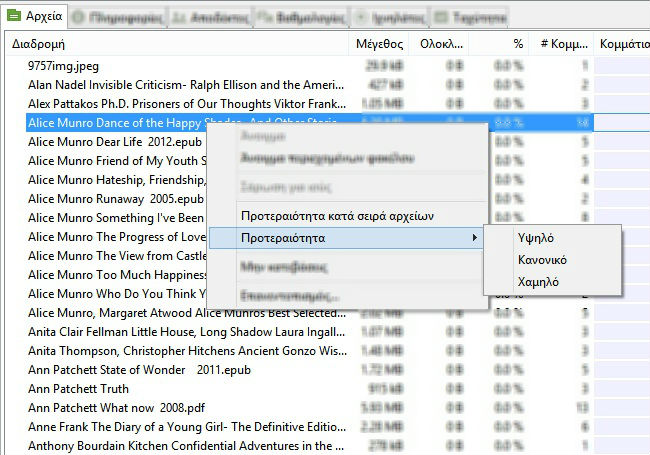Viewport: 650px width, 455px height.
Task: Select Alice Munro The View from Castle row
Action: coord(116,256)
